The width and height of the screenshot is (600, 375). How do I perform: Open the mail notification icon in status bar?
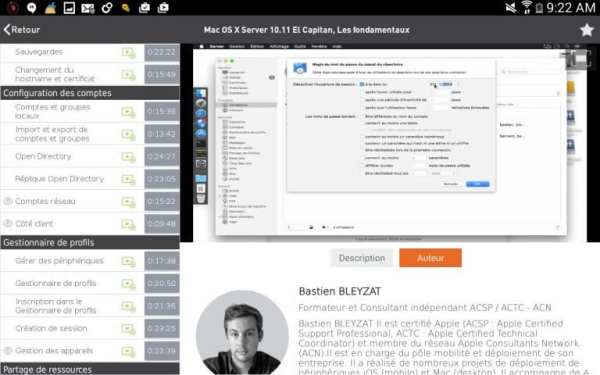pyautogui.click(x=88, y=8)
